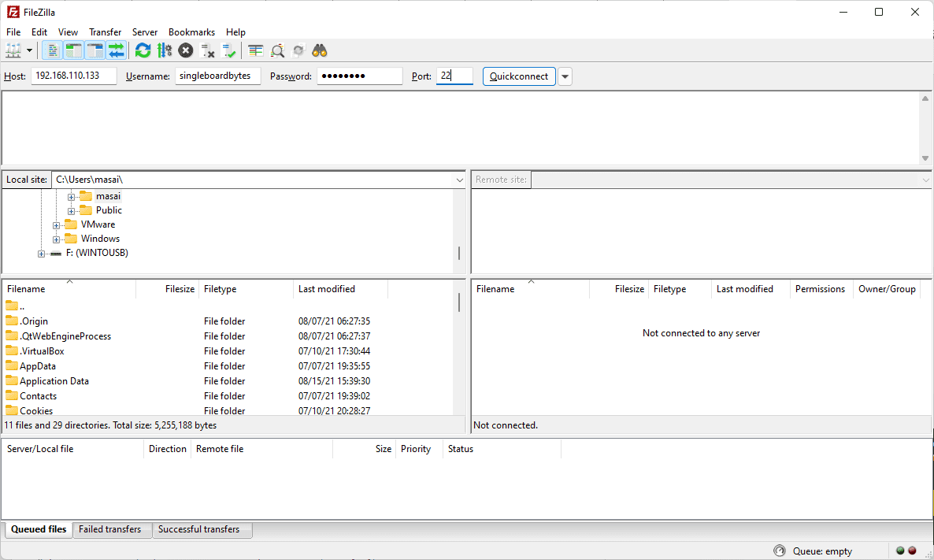The width and height of the screenshot is (934, 560).
Task: Expand the F: (WINTOUSB) drive node
Action: click(41, 254)
